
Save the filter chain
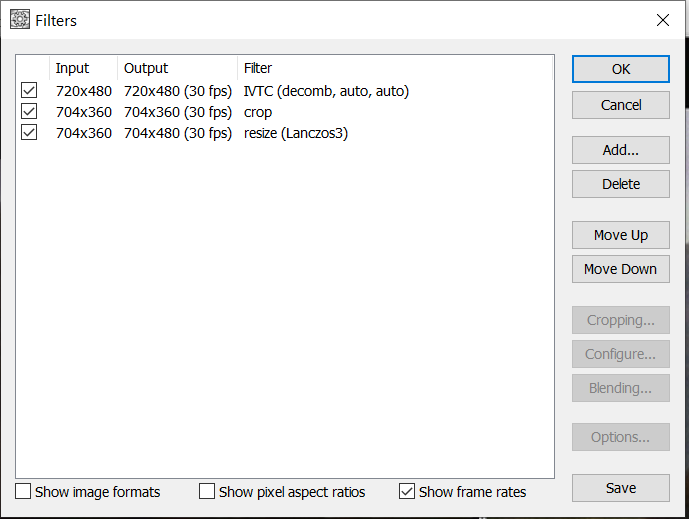coord(621,488)
